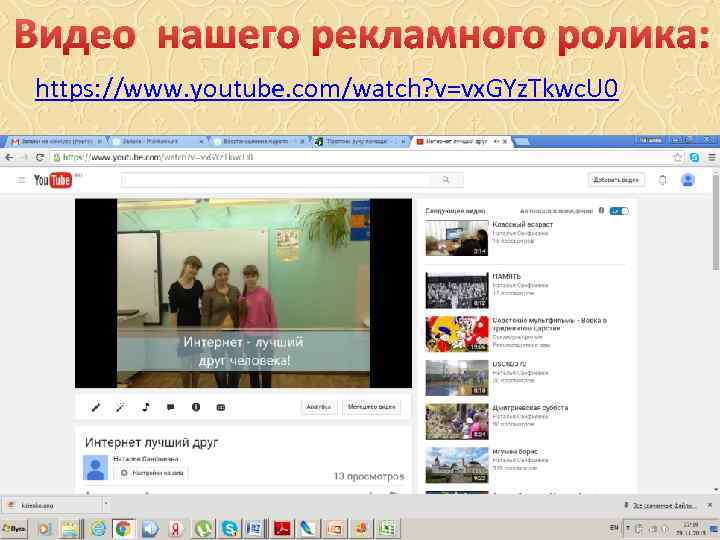720x540 pixels.
Task: Open the YouTube account avatar
Action: (687, 180)
